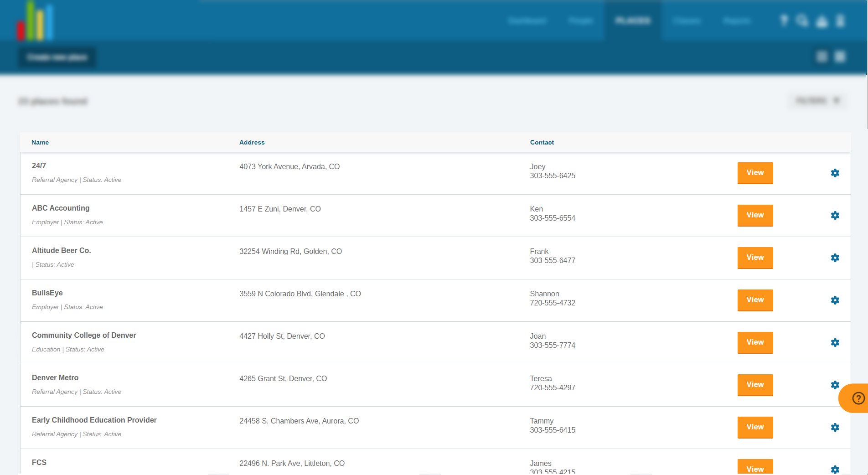Switch to list view toggle icon

click(x=840, y=57)
